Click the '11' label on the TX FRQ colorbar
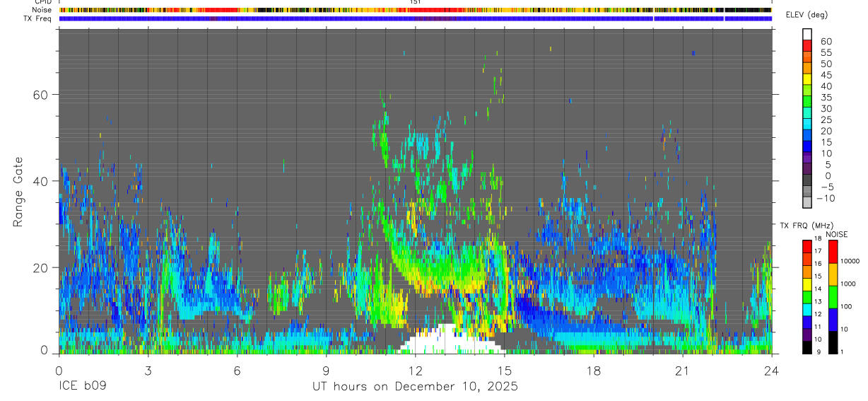 [818, 327]
